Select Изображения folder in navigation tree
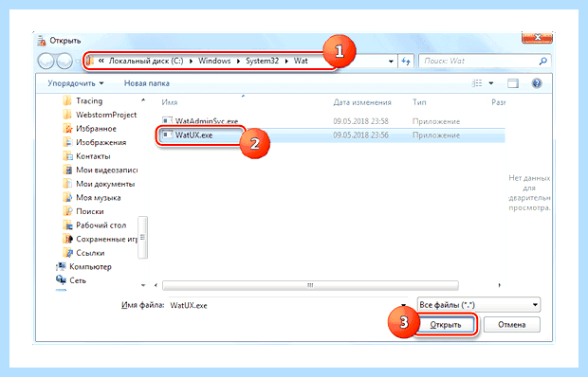 click(x=101, y=142)
